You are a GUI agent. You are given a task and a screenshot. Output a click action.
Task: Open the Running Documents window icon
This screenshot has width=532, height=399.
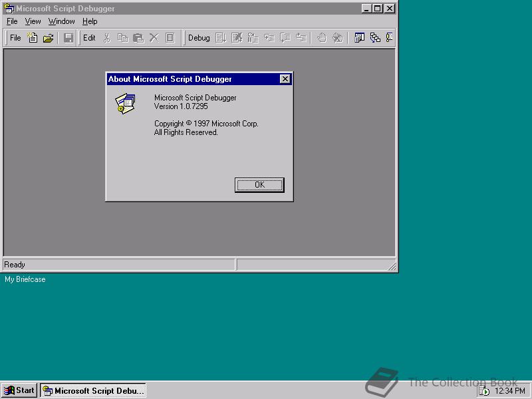tap(359, 38)
